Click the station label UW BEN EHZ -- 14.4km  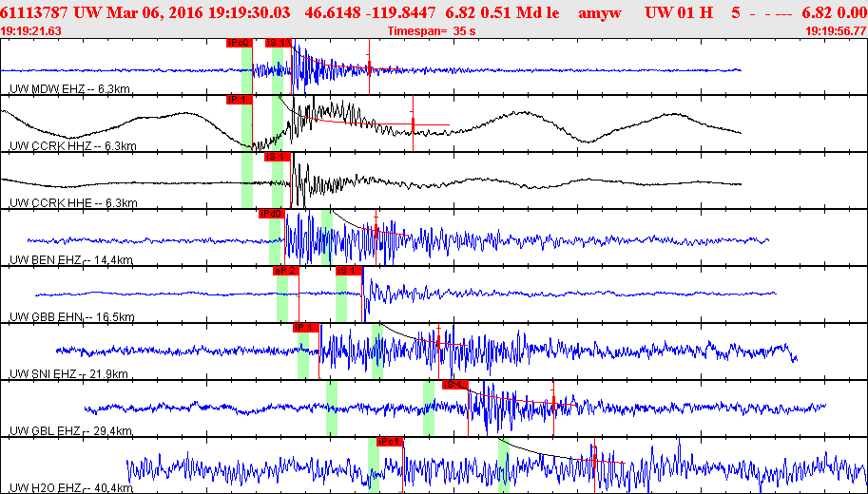click(71, 260)
